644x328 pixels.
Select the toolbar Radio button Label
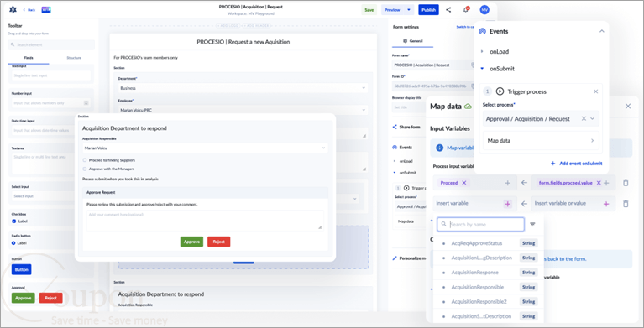tap(13, 243)
